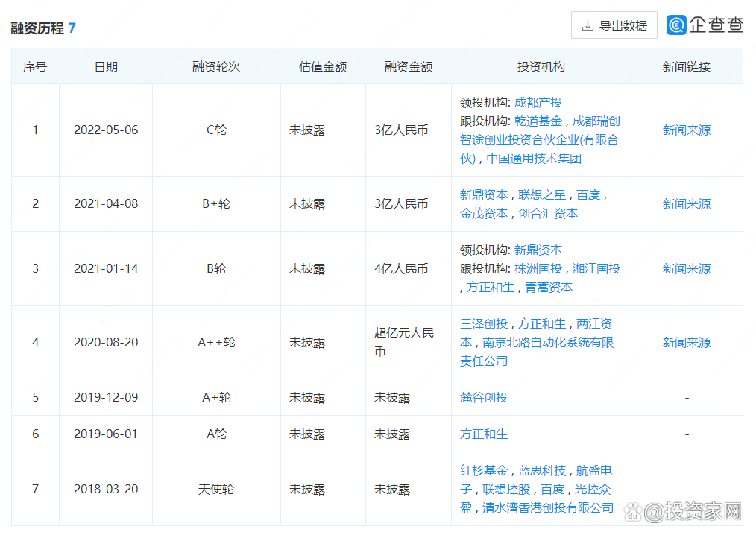Select the B+轮 round cell

click(216, 204)
